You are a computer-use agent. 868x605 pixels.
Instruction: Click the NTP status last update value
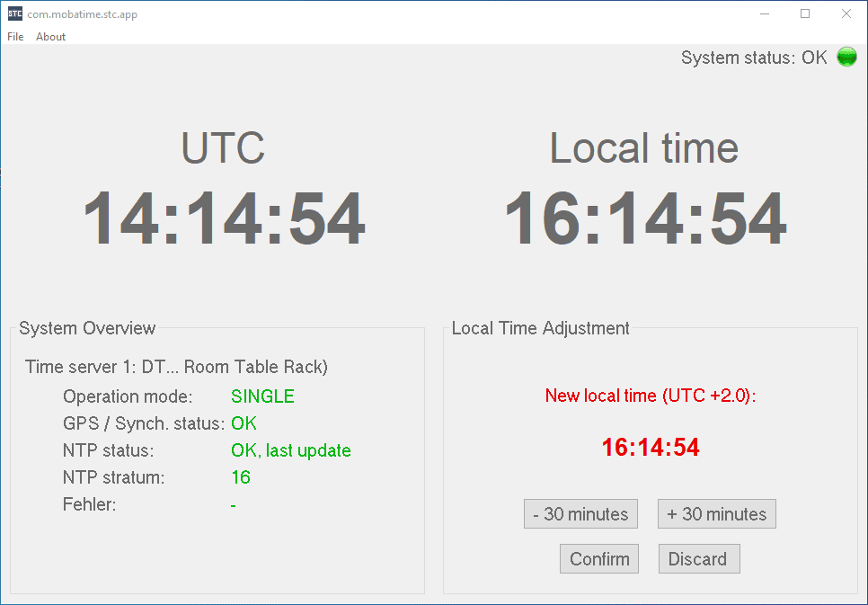click(290, 450)
